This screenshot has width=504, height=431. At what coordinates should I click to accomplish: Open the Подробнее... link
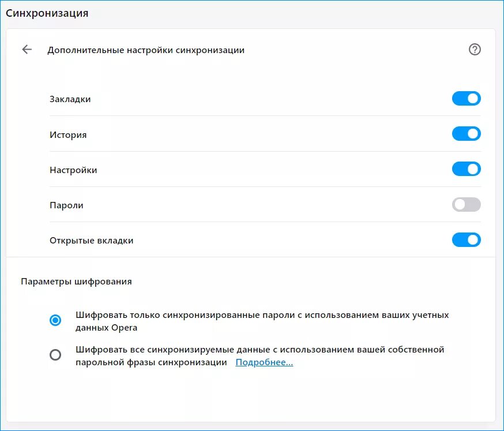(264, 362)
